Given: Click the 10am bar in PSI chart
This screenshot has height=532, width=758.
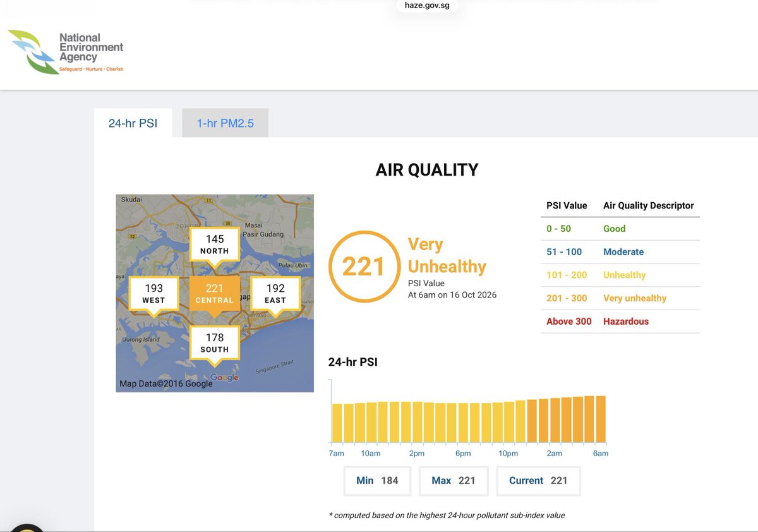Looking at the screenshot, I should tap(371, 422).
